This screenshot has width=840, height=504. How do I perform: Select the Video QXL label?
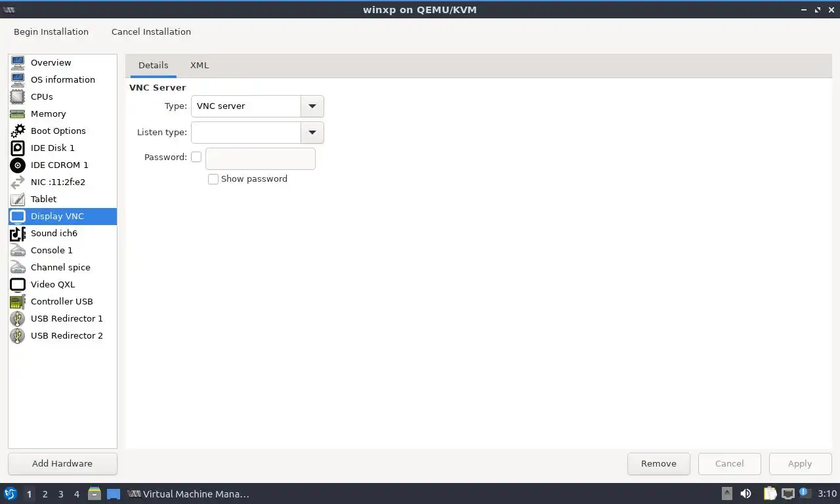(x=52, y=284)
